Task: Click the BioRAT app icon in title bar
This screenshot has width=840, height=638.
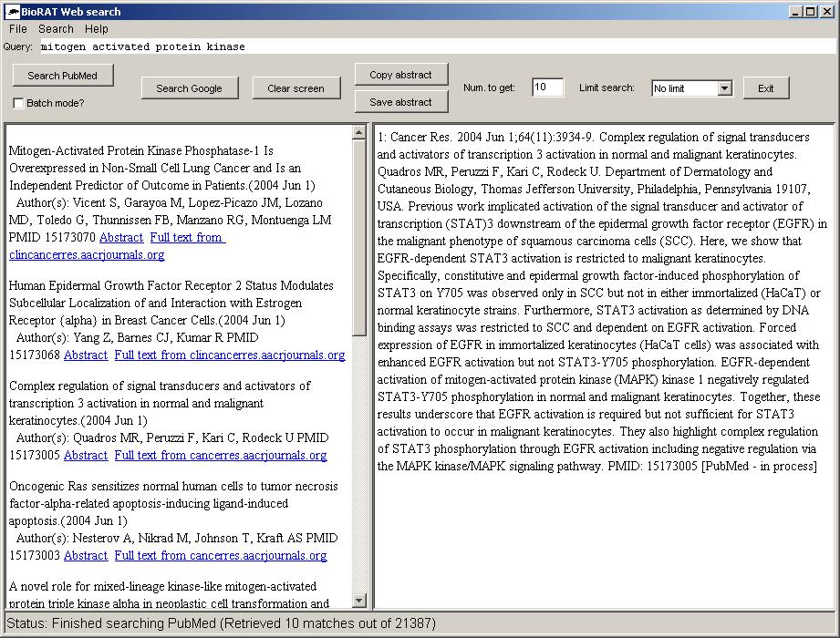Action: point(13,12)
